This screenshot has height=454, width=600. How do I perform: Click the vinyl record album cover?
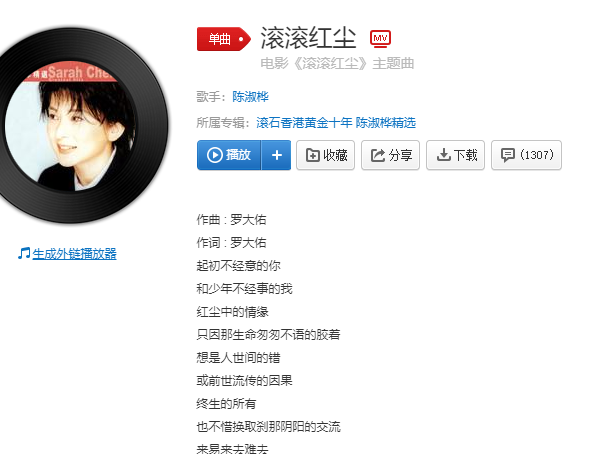pyautogui.click(x=75, y=125)
